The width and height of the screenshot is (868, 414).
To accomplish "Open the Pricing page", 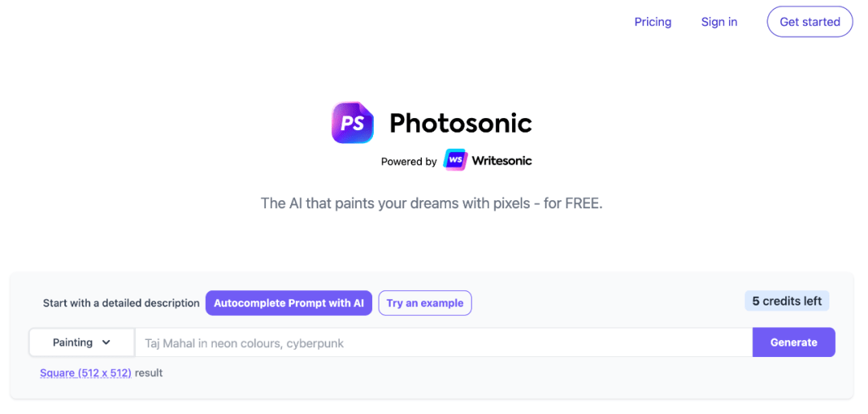I will (653, 23).
